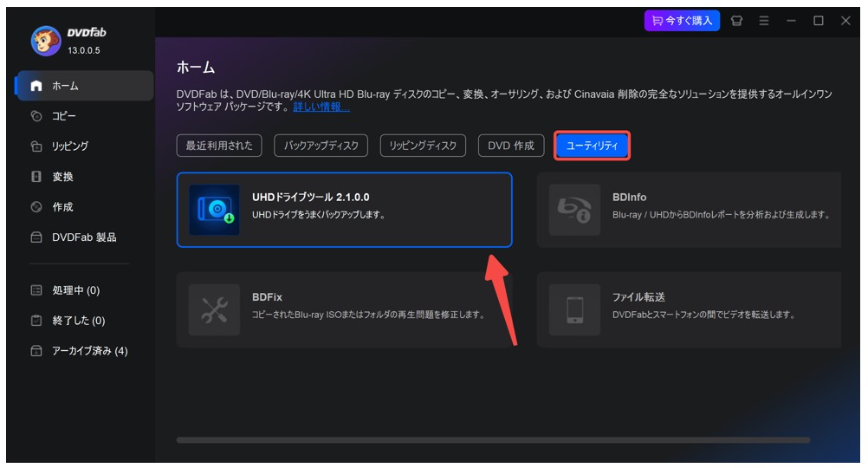This screenshot has width=868, height=468.
Task: Click the アーカイブ済み archive icon
Action: pos(36,351)
